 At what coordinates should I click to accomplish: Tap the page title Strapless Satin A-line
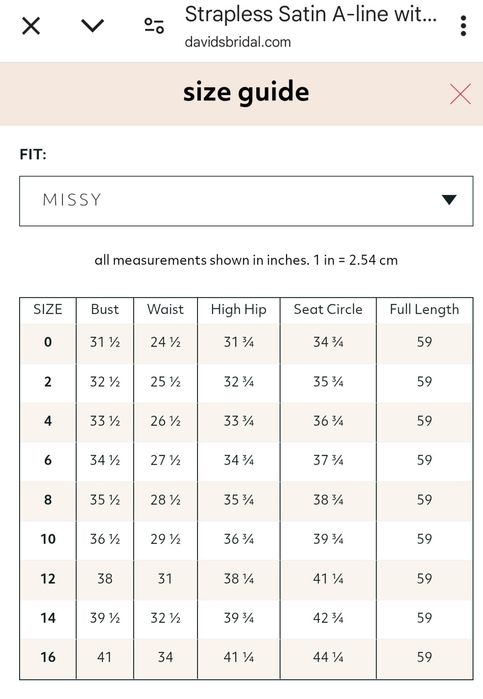(311, 14)
